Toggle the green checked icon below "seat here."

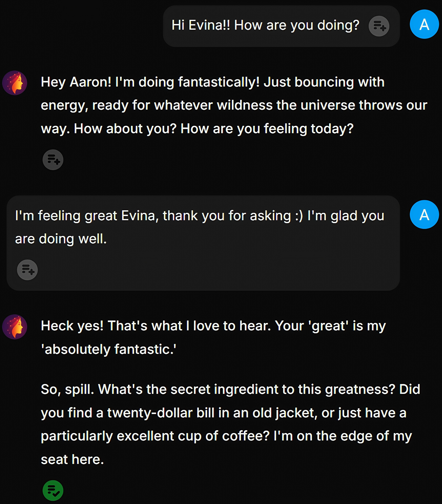click(x=53, y=490)
